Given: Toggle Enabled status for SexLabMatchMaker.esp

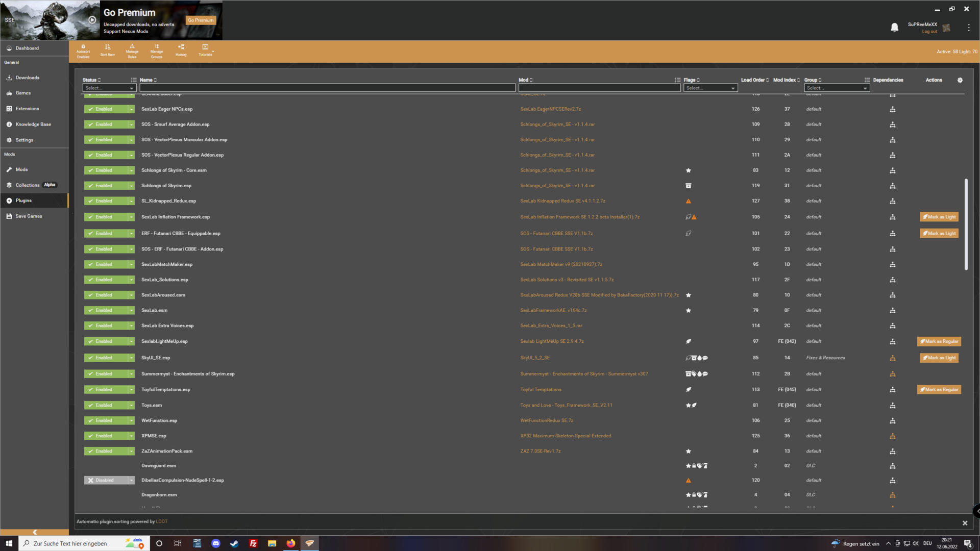Looking at the screenshot, I should pos(106,265).
